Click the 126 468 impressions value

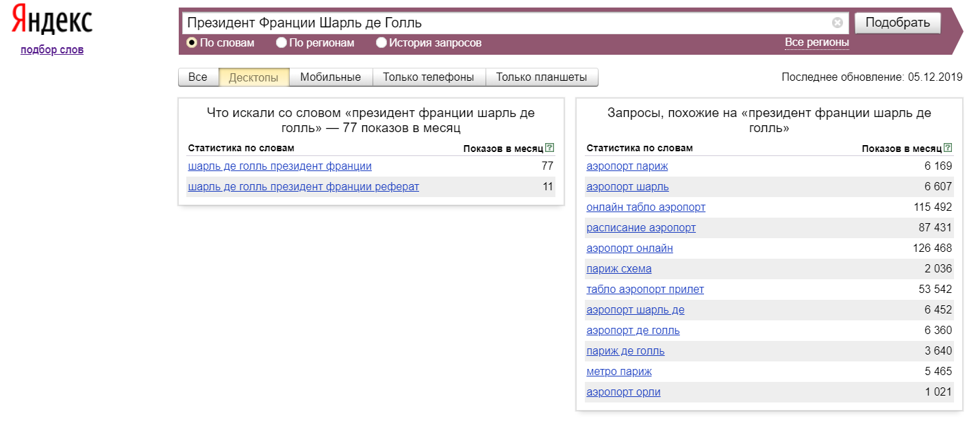933,248
